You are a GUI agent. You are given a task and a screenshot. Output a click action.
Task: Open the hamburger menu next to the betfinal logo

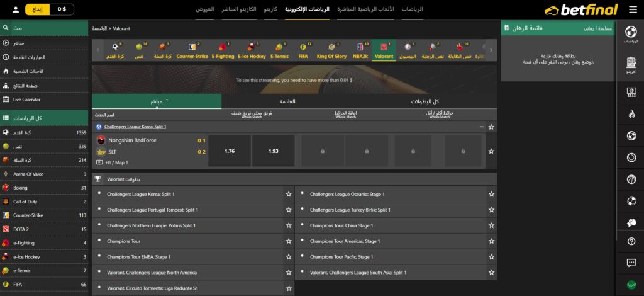pos(633,9)
